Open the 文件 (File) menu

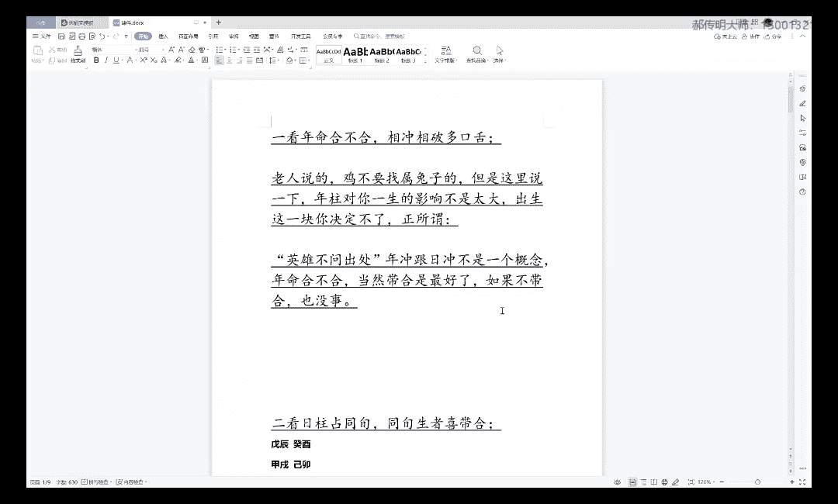42,36
